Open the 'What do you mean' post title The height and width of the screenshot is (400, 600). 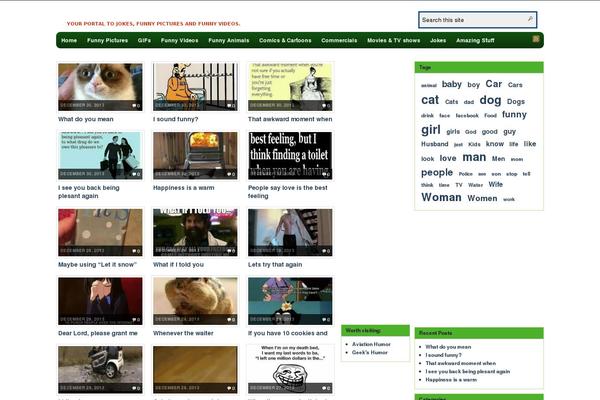[x=86, y=119]
